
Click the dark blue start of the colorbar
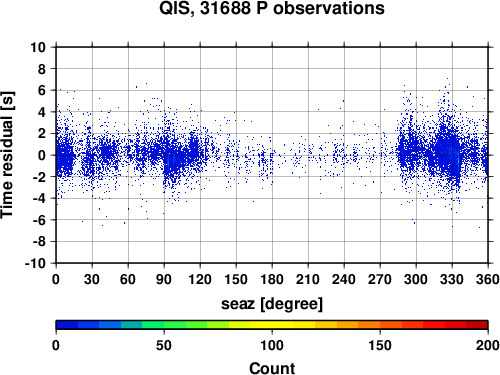pos(67,325)
